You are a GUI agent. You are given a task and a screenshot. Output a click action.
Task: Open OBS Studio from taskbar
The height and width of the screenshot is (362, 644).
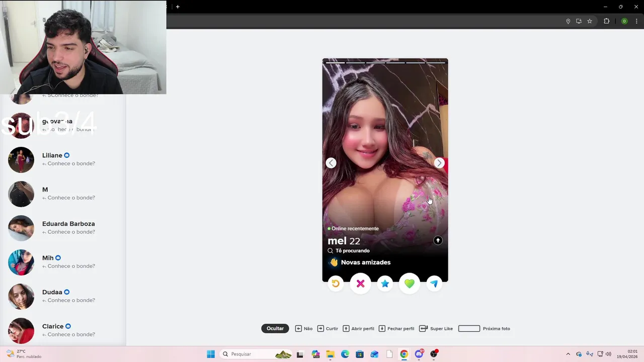434,354
